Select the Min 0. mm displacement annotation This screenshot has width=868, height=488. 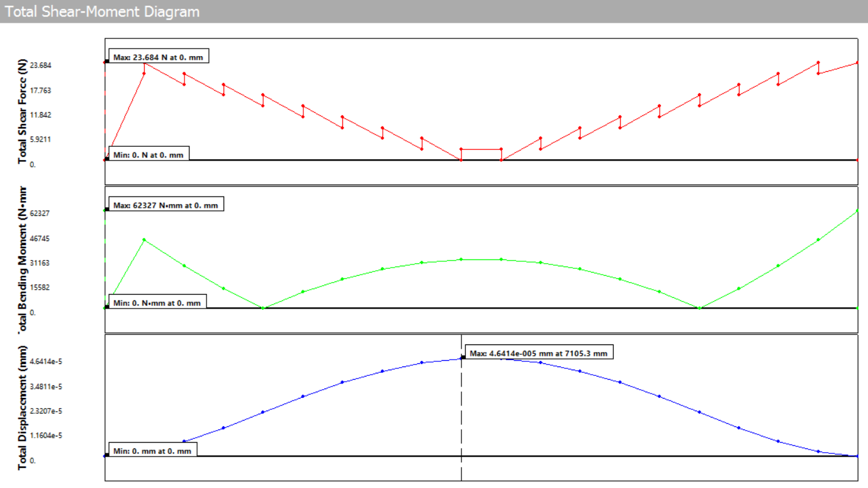[x=153, y=450]
